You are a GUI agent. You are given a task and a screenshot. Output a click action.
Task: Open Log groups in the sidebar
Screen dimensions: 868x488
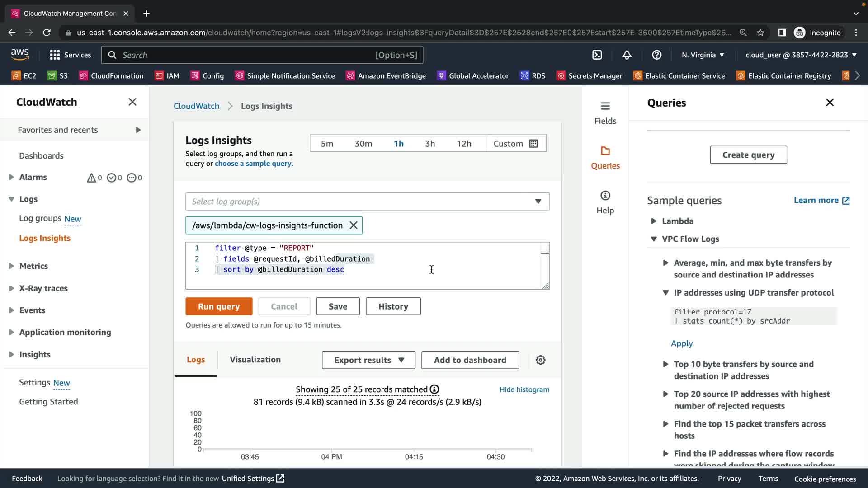(x=40, y=218)
